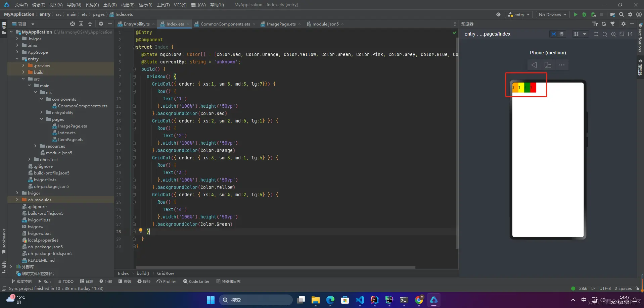The width and height of the screenshot is (644, 308).
Task: Rotate the preview device orientation icon
Action: click(x=548, y=65)
